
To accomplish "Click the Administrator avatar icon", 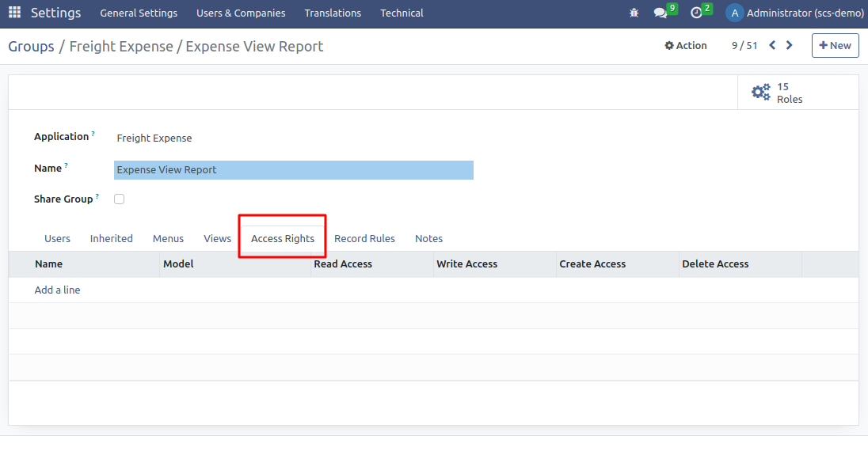I will pyautogui.click(x=734, y=13).
